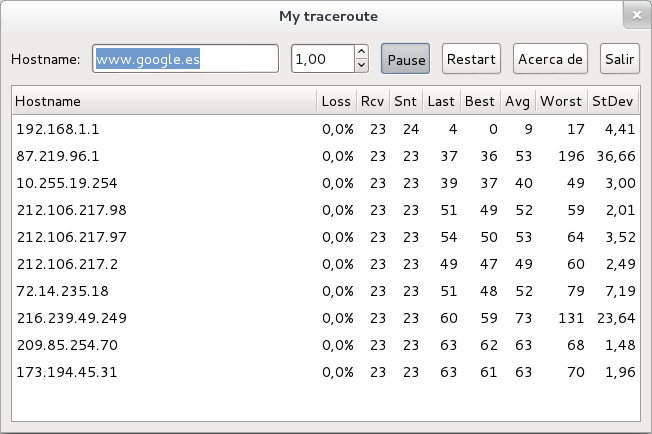
Task: Click the 1,00 interval value field
Action: coord(323,59)
